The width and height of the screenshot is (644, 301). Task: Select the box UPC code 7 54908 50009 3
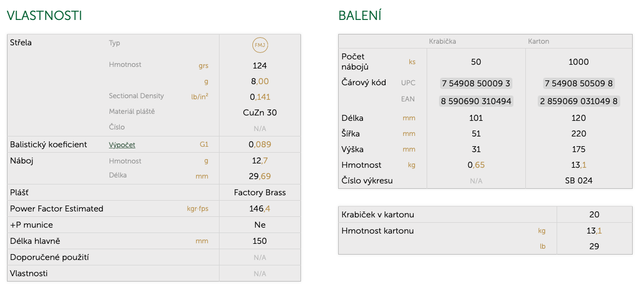(476, 84)
